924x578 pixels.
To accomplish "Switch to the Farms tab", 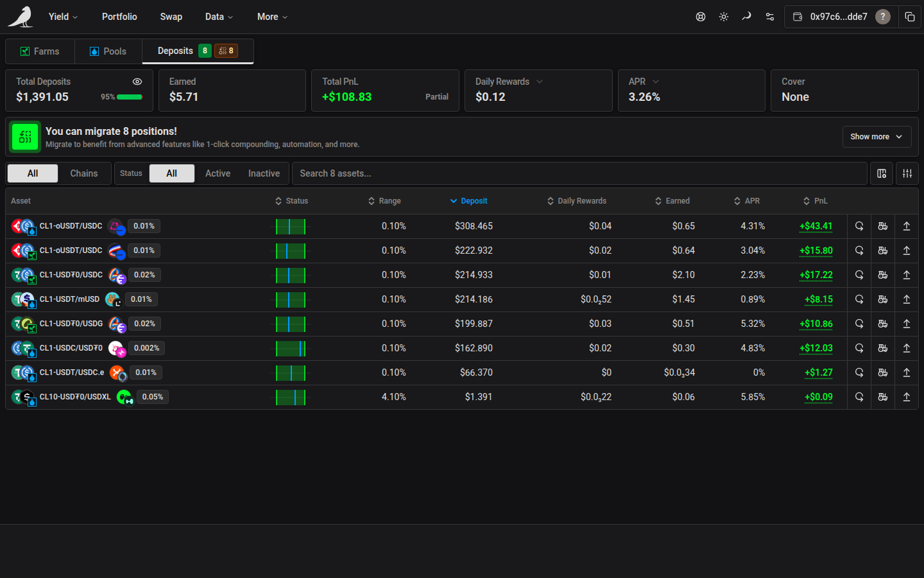I will (x=40, y=51).
